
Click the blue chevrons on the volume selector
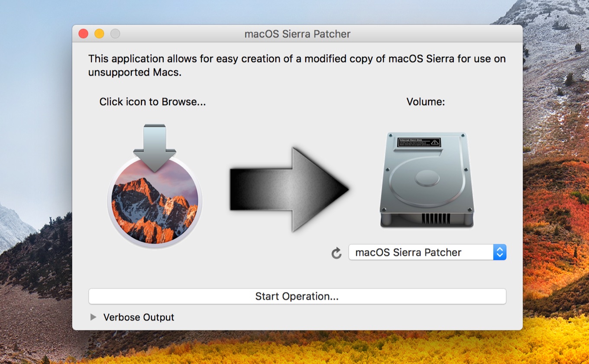click(499, 252)
